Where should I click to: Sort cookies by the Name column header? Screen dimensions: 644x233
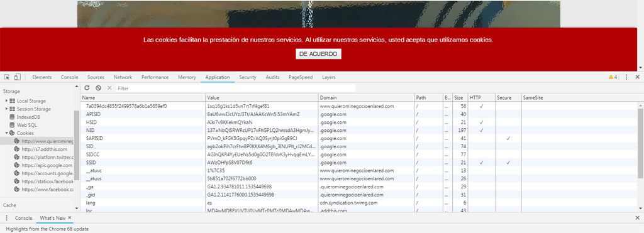143,97
